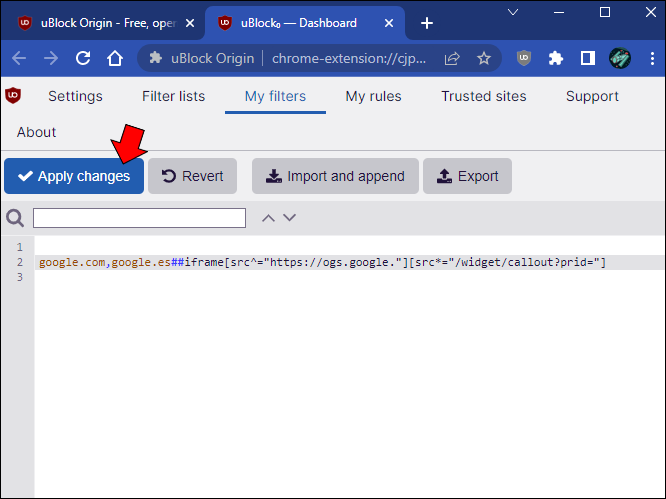Open Chrome three-dot menu
The image size is (666, 499).
click(652, 58)
